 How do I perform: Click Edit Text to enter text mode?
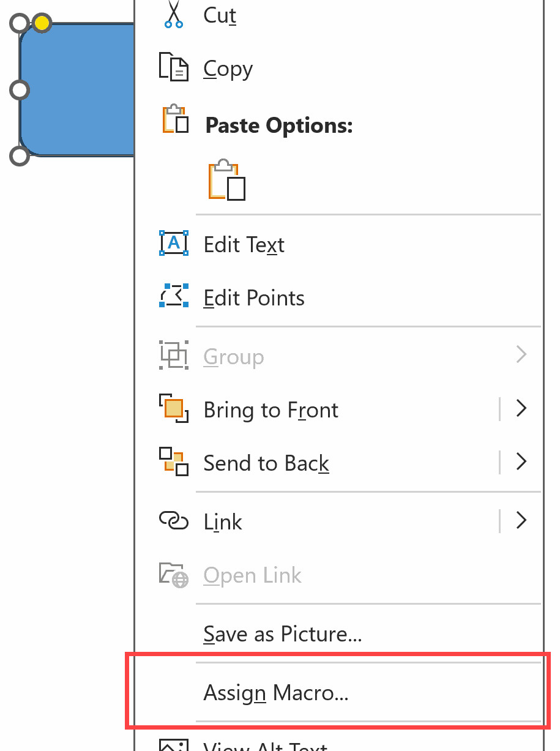click(243, 243)
